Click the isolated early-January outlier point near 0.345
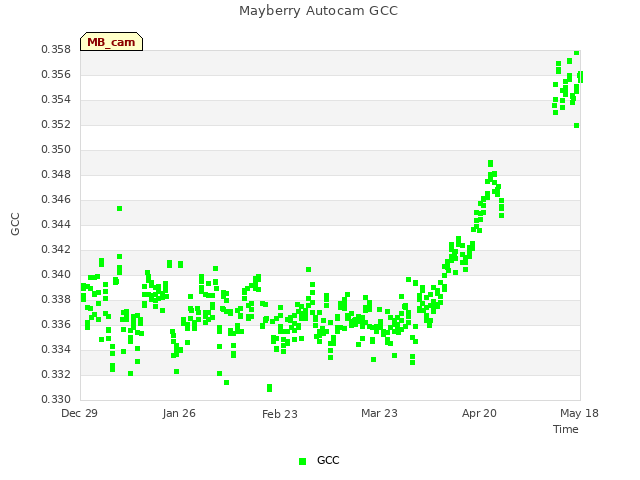640x480 pixels. (120, 209)
